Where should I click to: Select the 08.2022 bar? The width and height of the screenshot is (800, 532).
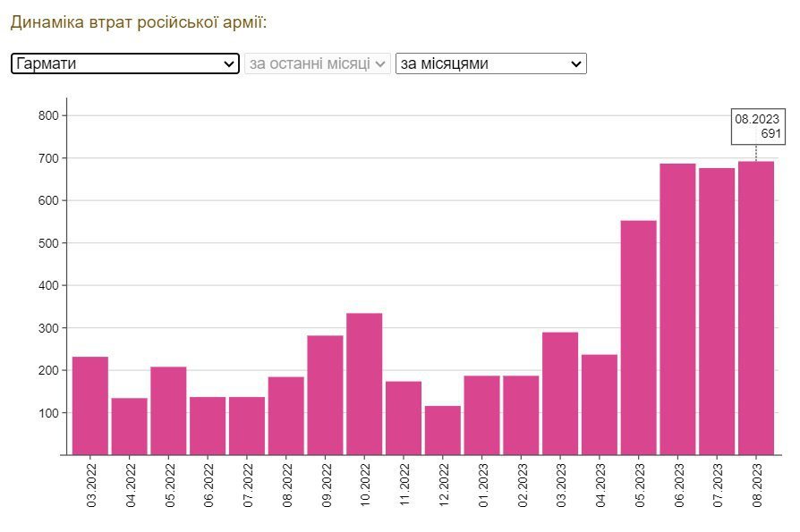click(286, 416)
